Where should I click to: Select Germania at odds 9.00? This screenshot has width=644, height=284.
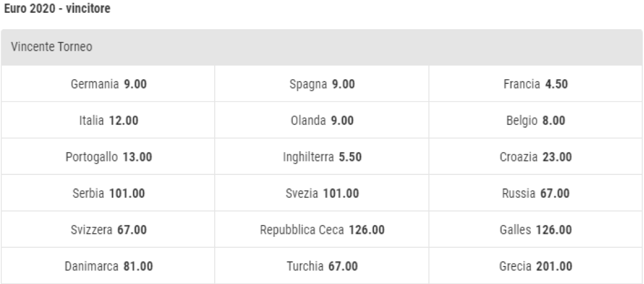[108, 85]
